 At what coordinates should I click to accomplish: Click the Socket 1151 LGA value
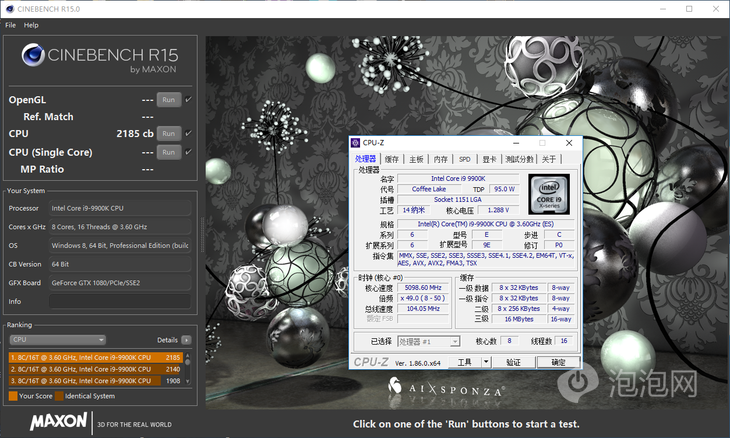pos(458,200)
